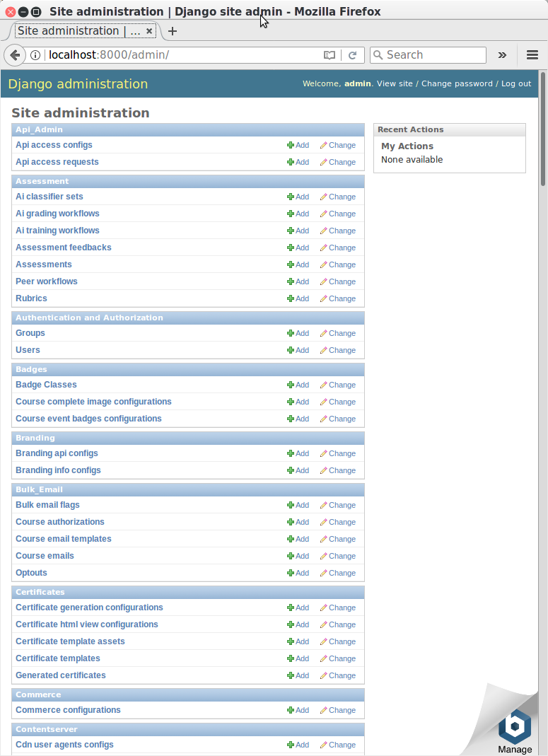Click the View site link

(395, 83)
